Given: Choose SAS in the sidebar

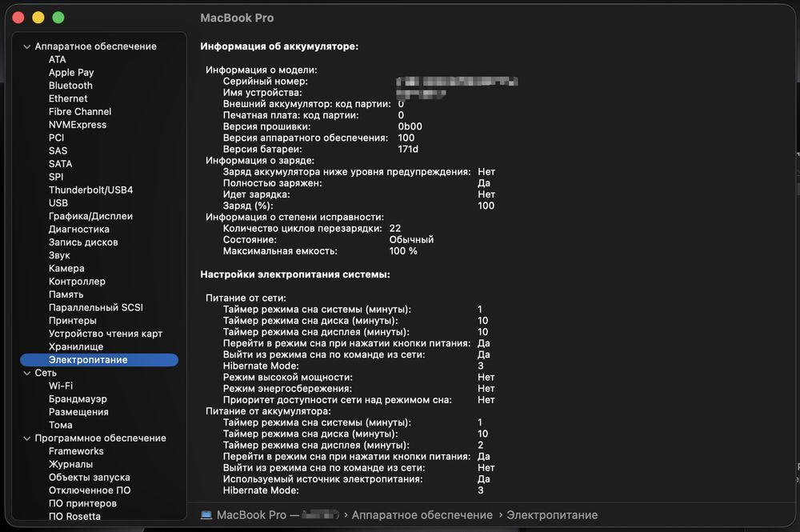Looking at the screenshot, I should pos(58,150).
